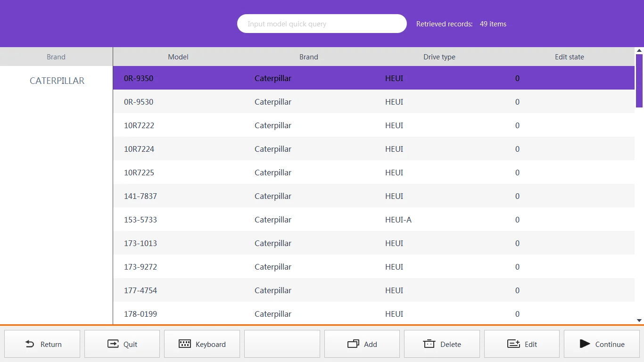Click the scrollbar down arrow

pos(639,321)
